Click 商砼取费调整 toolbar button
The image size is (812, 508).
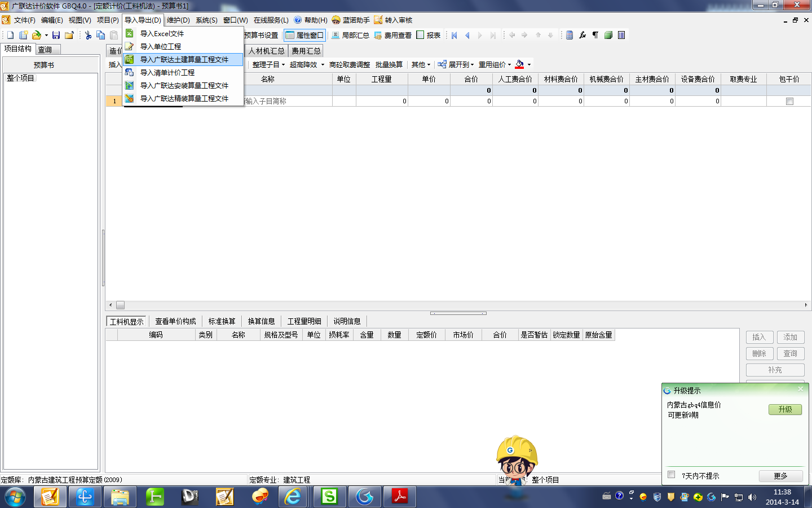(350, 64)
